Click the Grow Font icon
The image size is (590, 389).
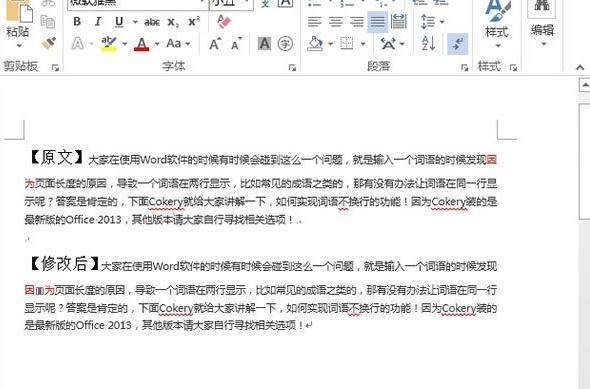click(x=215, y=44)
